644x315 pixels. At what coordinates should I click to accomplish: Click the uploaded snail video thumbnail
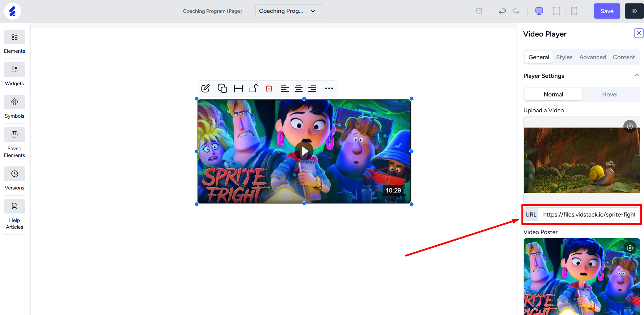click(582, 160)
